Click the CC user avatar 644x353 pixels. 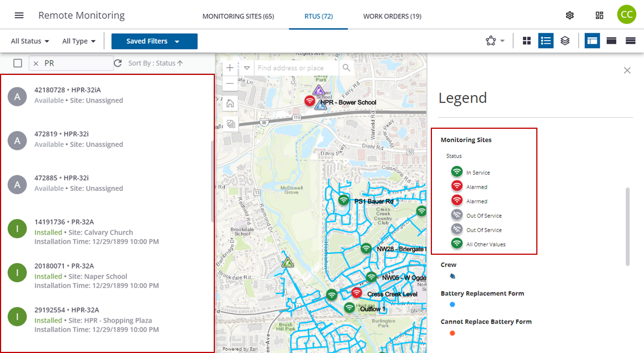pos(627,14)
